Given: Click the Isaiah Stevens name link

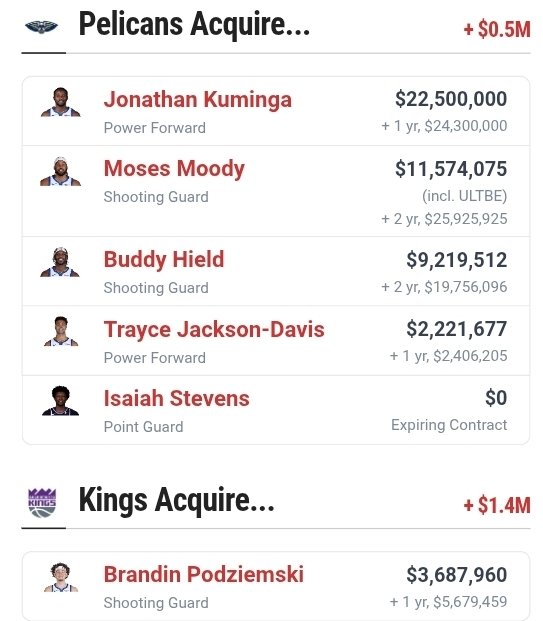Looking at the screenshot, I should click(177, 398).
